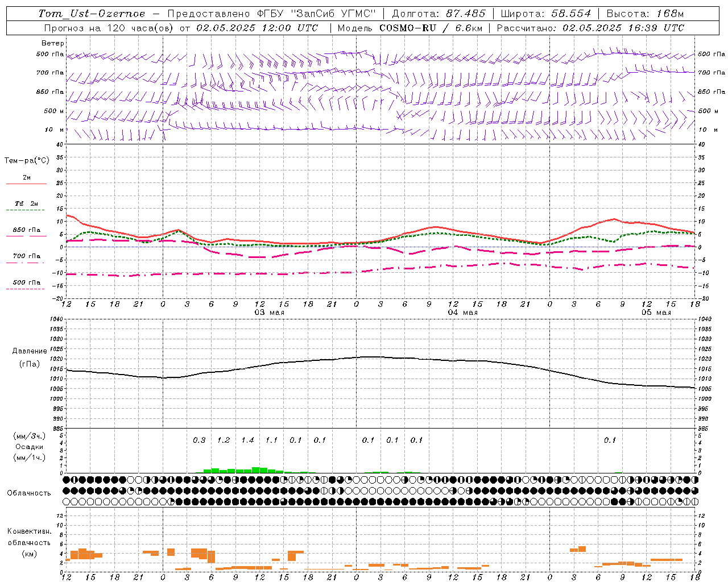Click the 03 мая date label
Viewport: 728px width, 582px height.
click(x=270, y=313)
